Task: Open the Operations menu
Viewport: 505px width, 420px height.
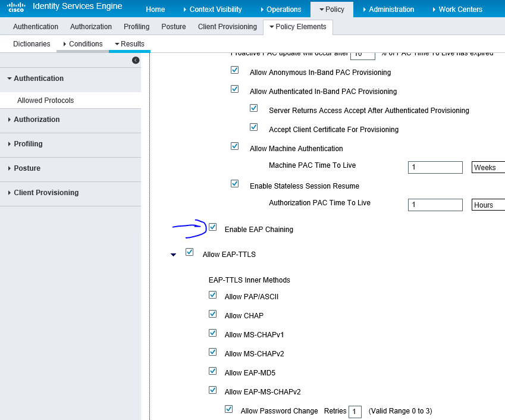Action: pyautogui.click(x=281, y=10)
